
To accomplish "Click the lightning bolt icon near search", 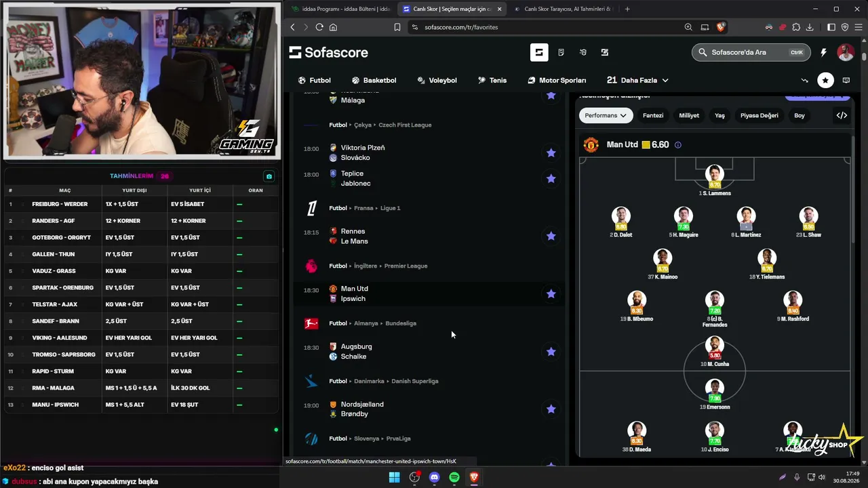I will (823, 52).
